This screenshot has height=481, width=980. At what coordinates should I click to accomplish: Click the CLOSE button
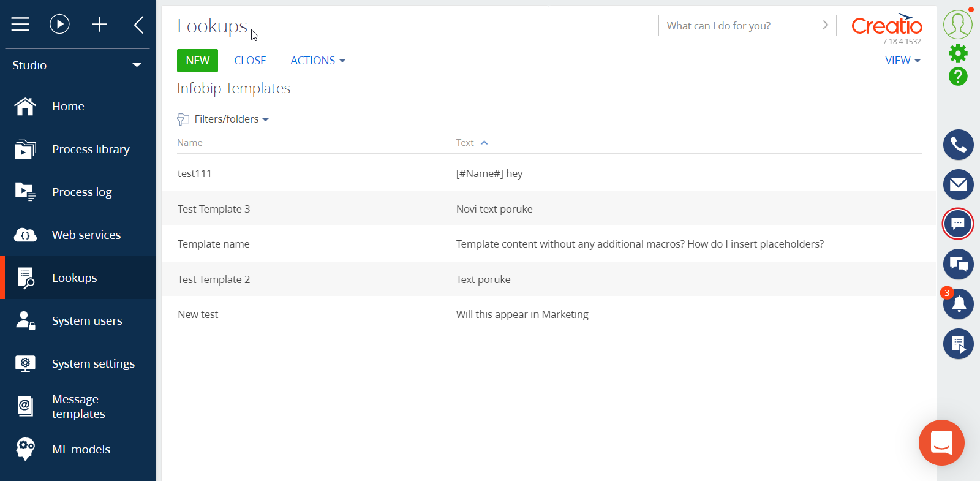coord(250,61)
